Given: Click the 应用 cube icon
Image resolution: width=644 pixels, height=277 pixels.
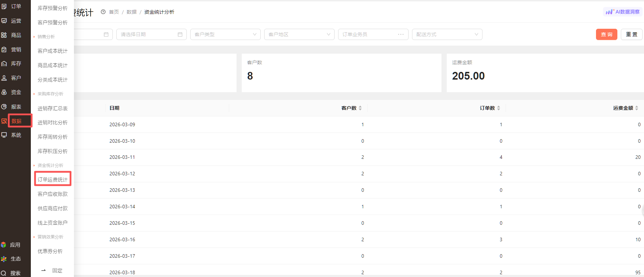Looking at the screenshot, I should (4, 245).
